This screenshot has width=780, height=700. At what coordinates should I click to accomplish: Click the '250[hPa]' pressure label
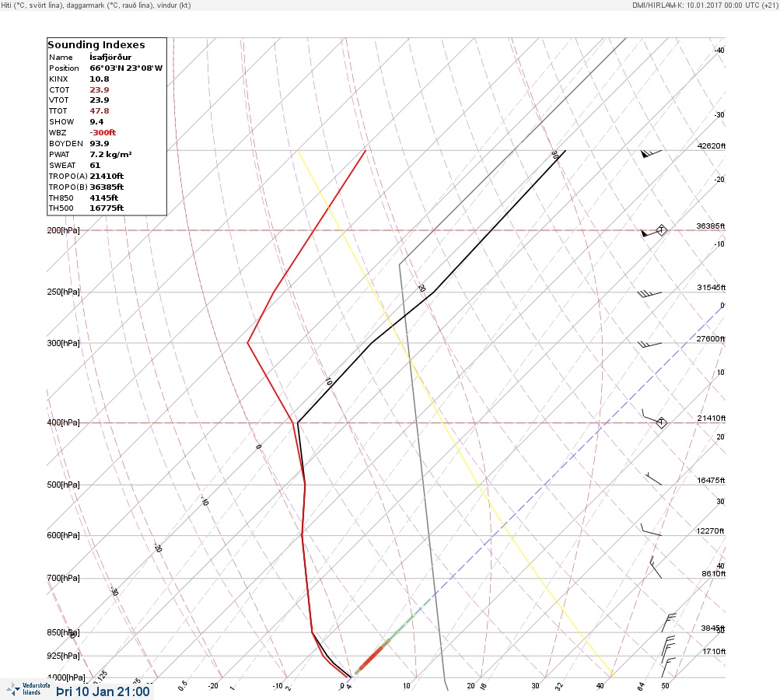tap(63, 292)
